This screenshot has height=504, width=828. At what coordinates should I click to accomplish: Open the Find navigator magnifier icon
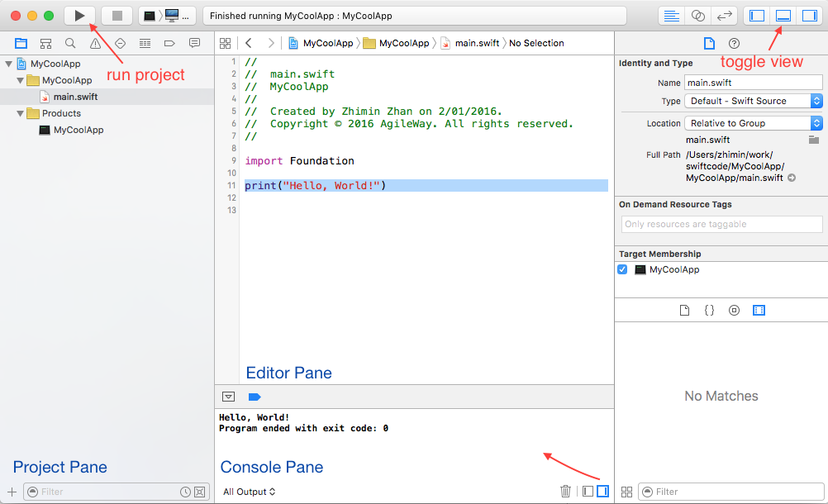click(70, 43)
